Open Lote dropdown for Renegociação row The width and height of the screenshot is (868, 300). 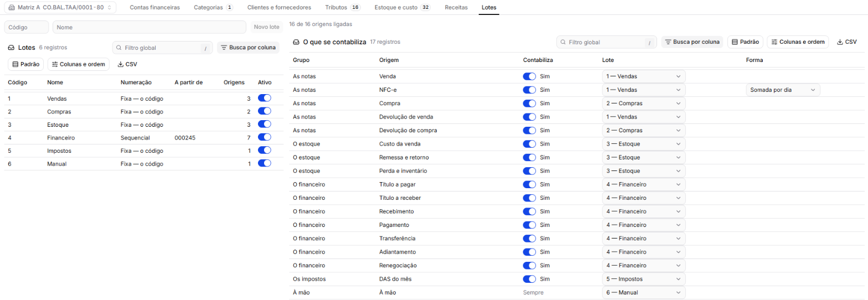644,266
